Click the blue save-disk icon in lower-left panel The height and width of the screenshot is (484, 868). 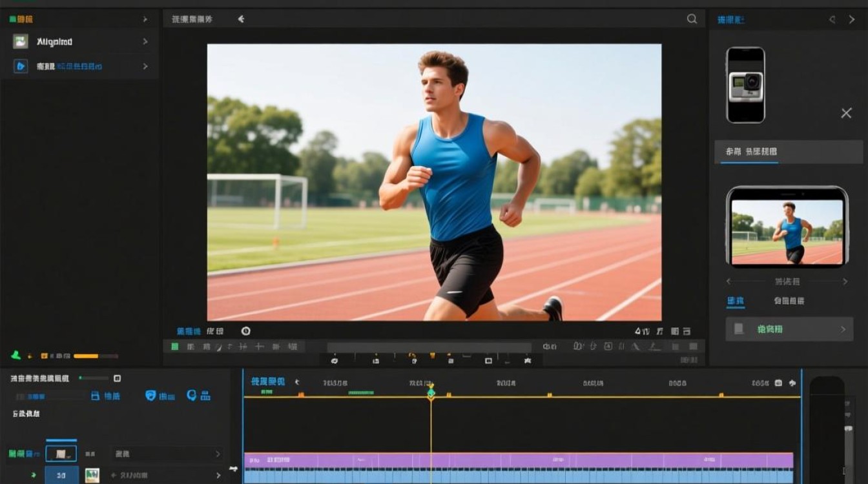click(96, 396)
